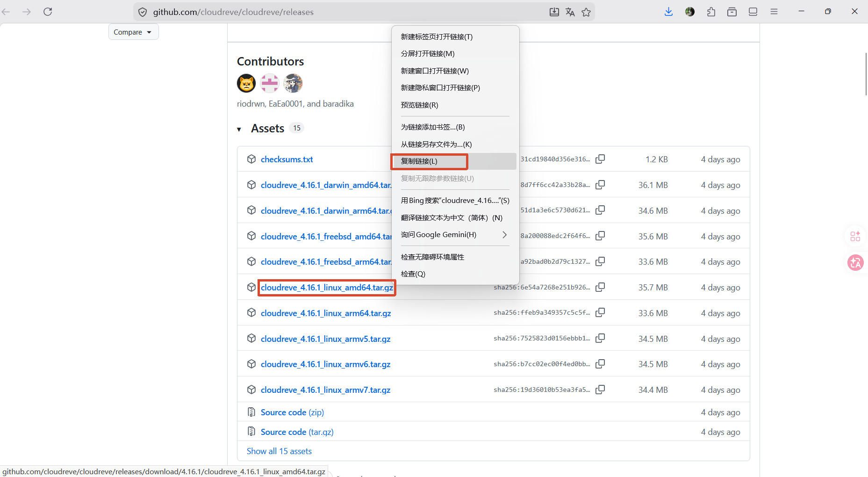Select 检查无障碍环境属性 menu entry
The width and height of the screenshot is (868, 477).
point(455,257)
